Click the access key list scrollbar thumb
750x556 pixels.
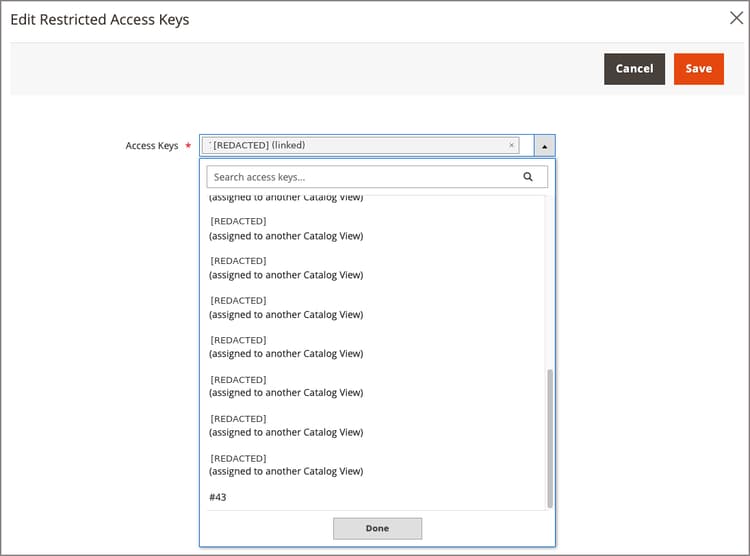click(x=550, y=438)
